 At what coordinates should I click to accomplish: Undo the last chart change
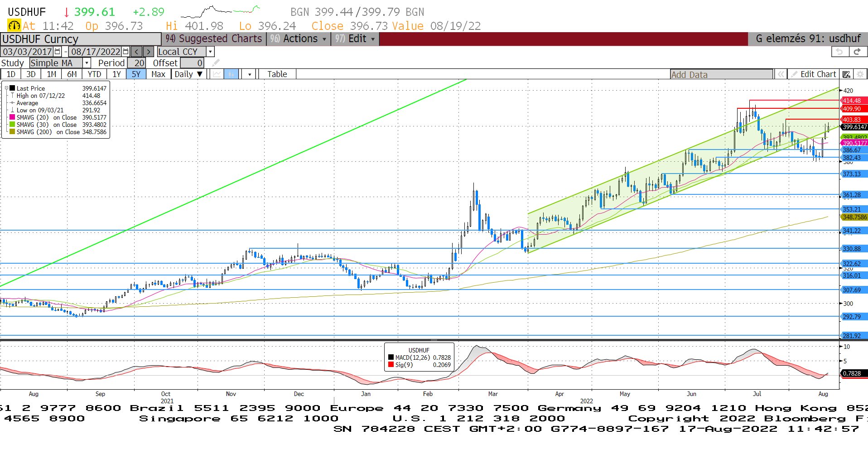[839, 52]
